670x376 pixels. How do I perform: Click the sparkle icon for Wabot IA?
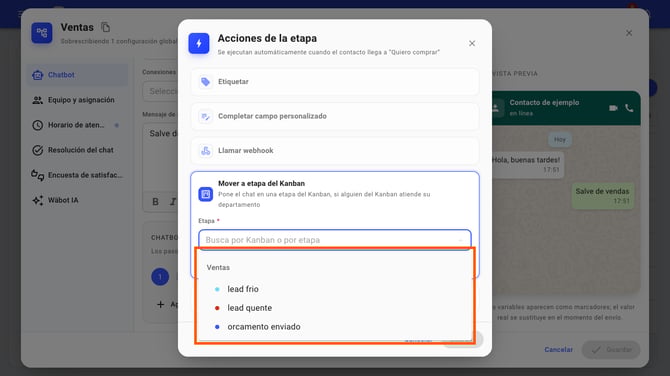point(38,200)
